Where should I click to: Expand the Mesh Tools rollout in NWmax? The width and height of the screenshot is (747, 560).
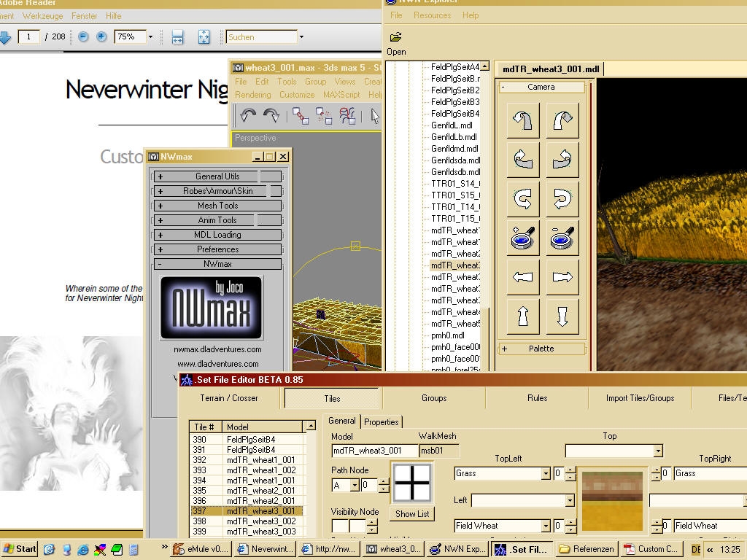(x=217, y=206)
